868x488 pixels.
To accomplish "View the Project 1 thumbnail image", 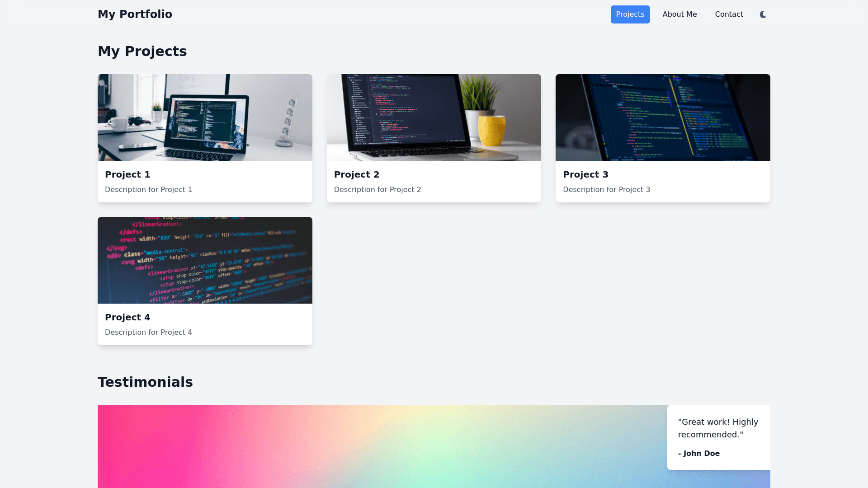I will (205, 117).
